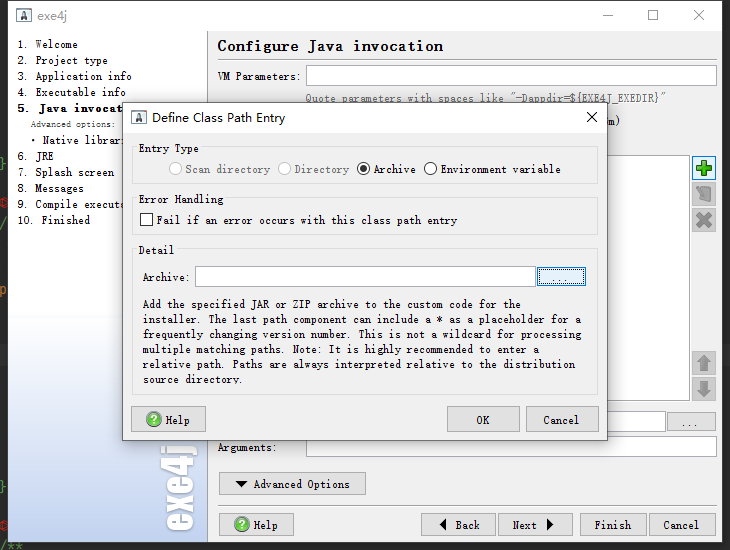The image size is (730, 550).
Task: Click the main class browse ellipsis button
Action: point(691,422)
